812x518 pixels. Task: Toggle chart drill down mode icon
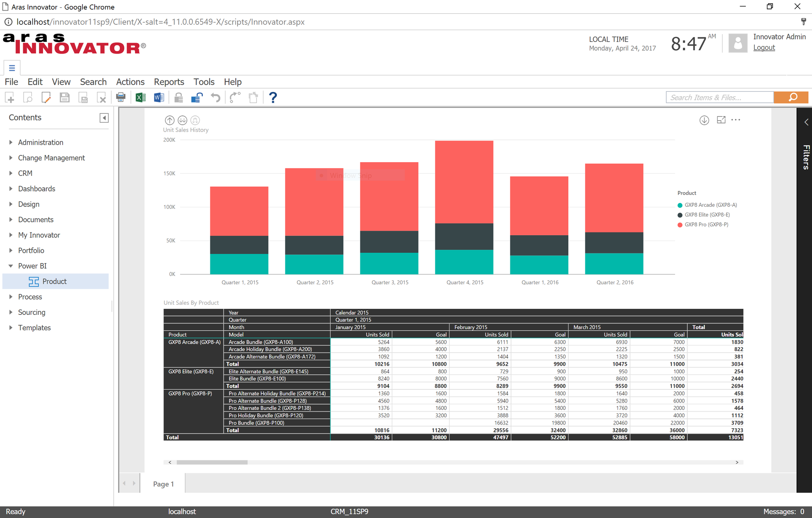(704, 120)
